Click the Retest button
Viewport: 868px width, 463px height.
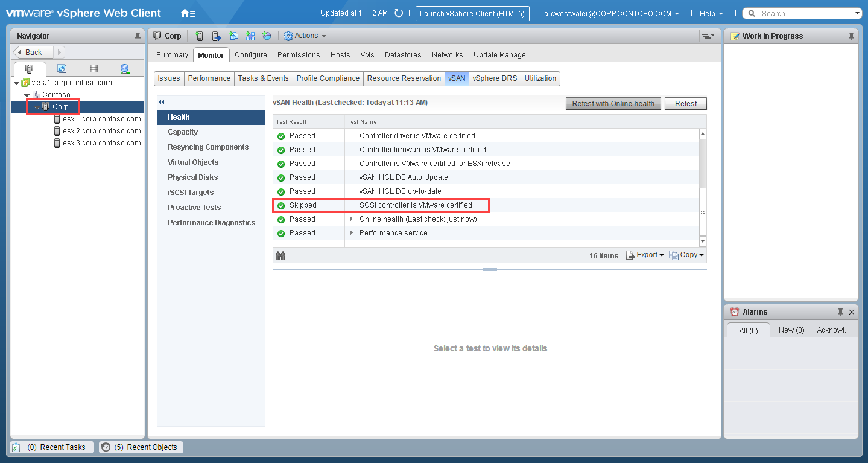686,104
